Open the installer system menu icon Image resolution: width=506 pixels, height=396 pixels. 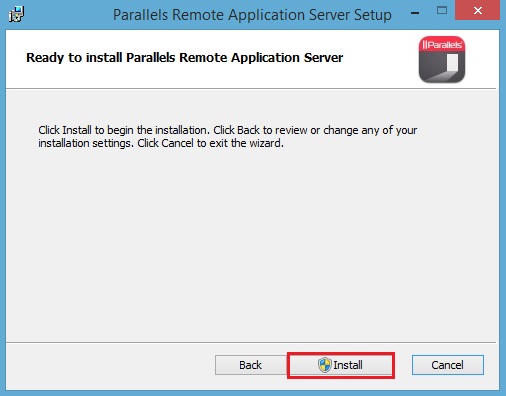(x=16, y=14)
